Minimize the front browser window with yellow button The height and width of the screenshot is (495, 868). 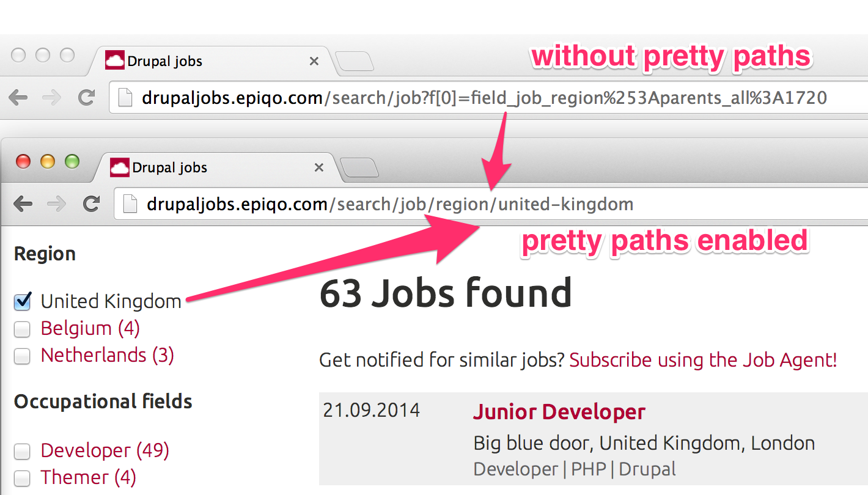click(48, 161)
